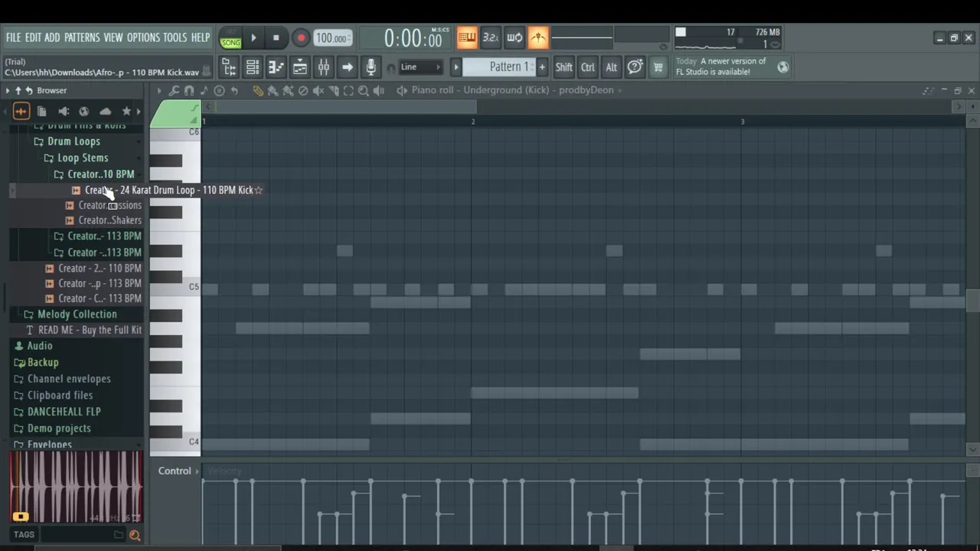Adjust the master volume slider
The width and height of the screenshot is (980, 551).
tap(582, 37)
